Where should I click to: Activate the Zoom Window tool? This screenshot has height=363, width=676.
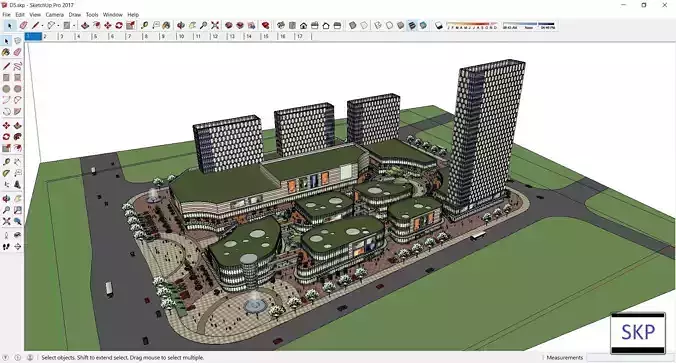pyautogui.click(x=18, y=210)
